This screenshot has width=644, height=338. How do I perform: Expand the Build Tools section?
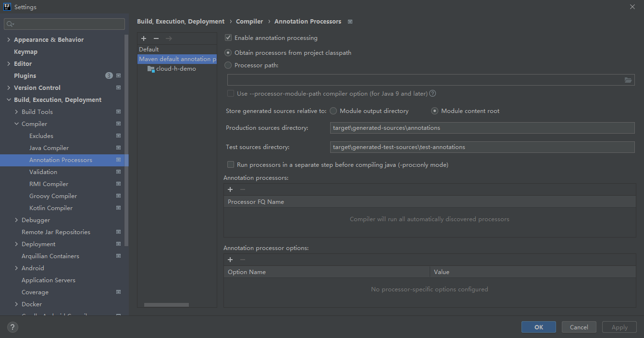tap(17, 112)
